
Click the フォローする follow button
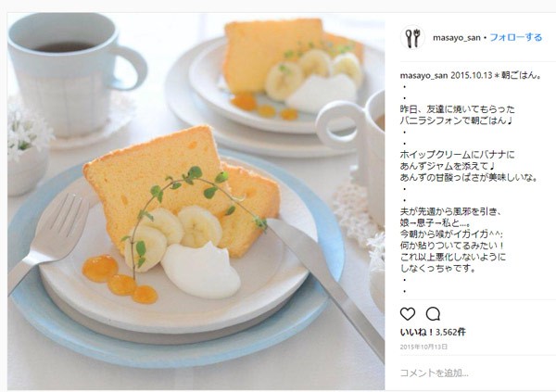516,38
